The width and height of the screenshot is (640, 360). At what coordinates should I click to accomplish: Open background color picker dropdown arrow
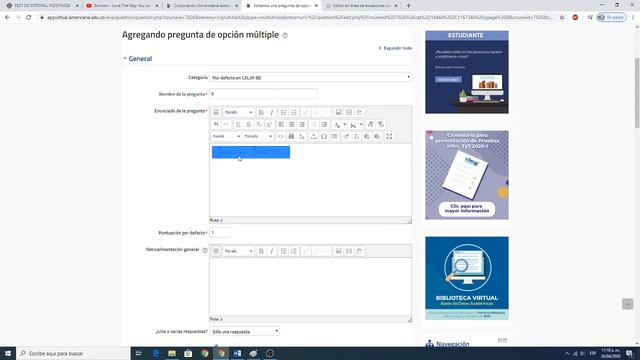[x=361, y=124]
